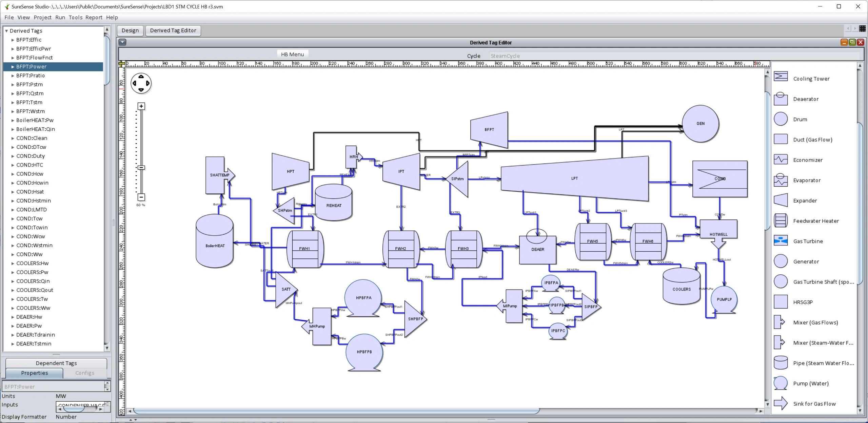Select the Pump (Water) component icon
The height and width of the screenshot is (423, 868).
[x=781, y=383]
